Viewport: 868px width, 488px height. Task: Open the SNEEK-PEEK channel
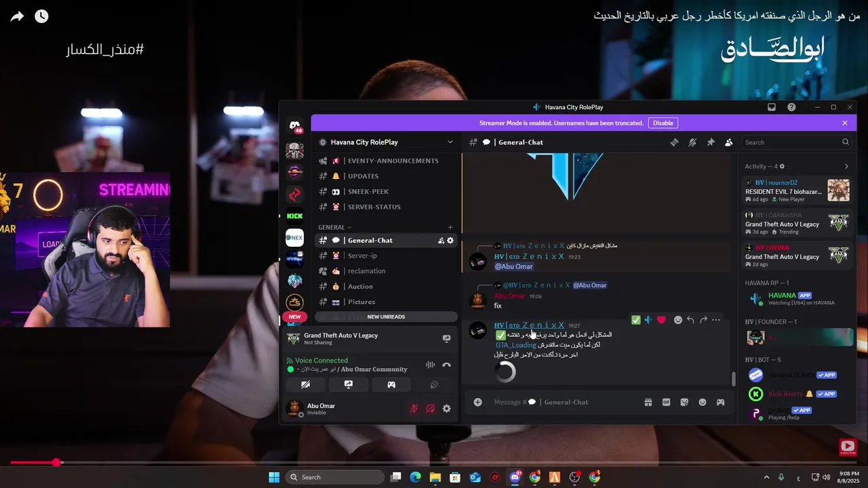[x=387, y=192]
